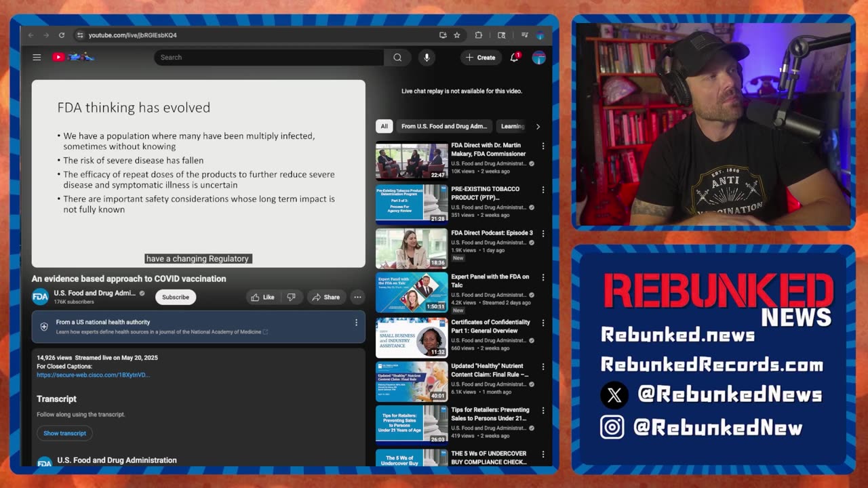Open 'Expert Panel with the FDA on Talc' title
This screenshot has width=868, height=488.
coord(490,281)
